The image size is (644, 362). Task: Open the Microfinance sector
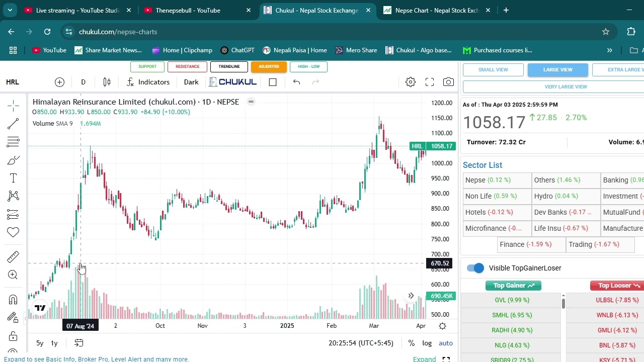point(497,228)
